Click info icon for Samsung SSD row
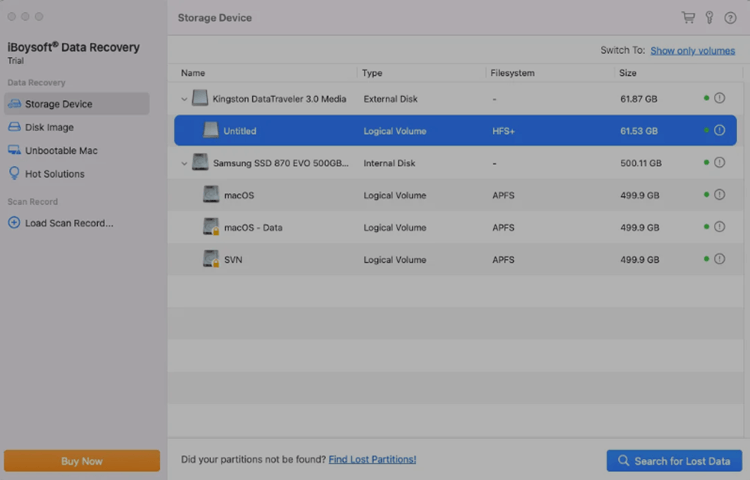This screenshot has width=750, height=480. click(719, 163)
